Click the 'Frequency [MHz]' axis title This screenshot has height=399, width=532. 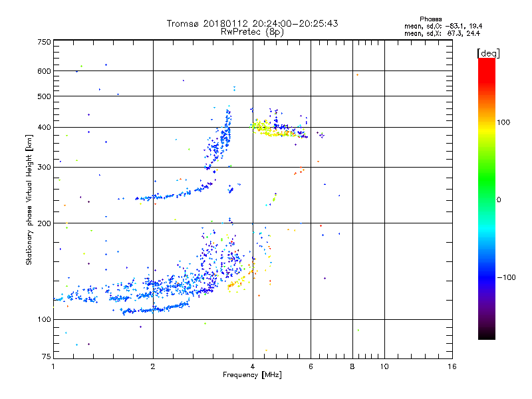coord(252,375)
